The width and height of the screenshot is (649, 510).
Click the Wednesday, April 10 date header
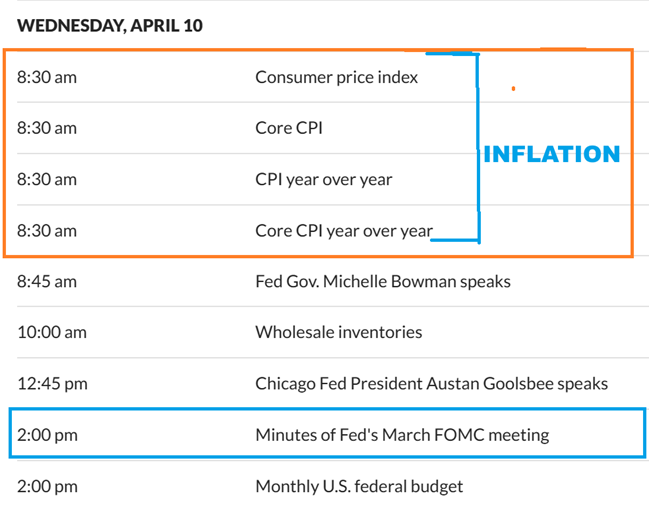pos(109,26)
